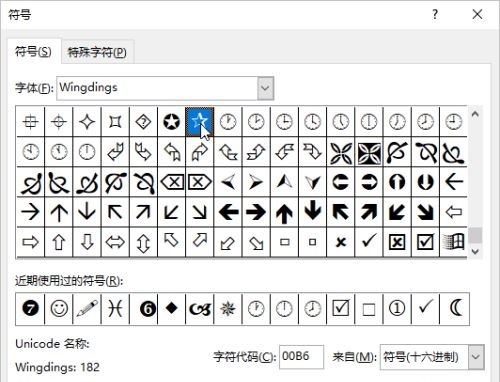Image resolution: width=500 pixels, height=382 pixels.
Task: Click the symbol grid scrollbar thumb
Action: [x=475, y=235]
